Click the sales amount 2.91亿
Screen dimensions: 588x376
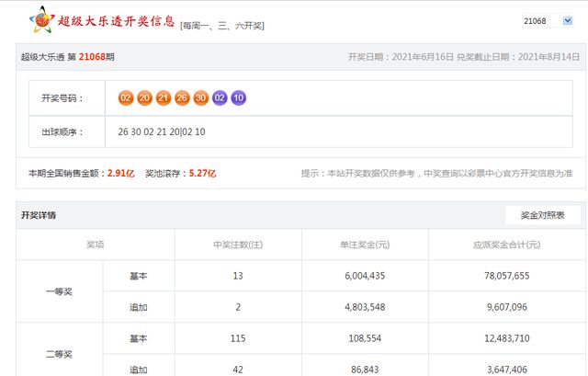coord(120,174)
